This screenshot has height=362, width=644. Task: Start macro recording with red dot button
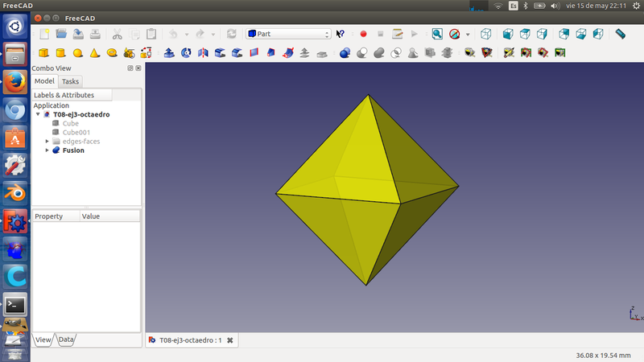[363, 34]
